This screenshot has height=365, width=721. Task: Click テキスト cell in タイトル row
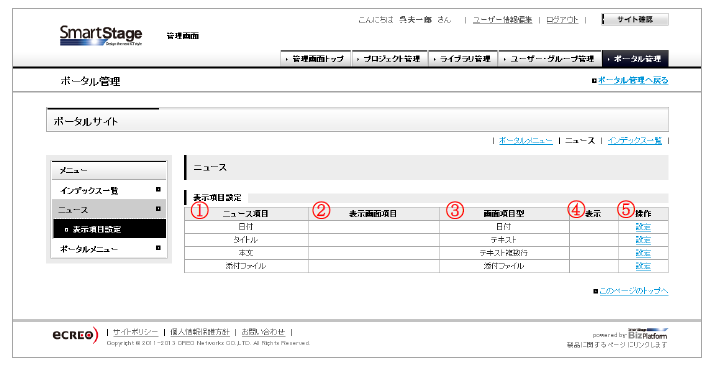tap(504, 240)
